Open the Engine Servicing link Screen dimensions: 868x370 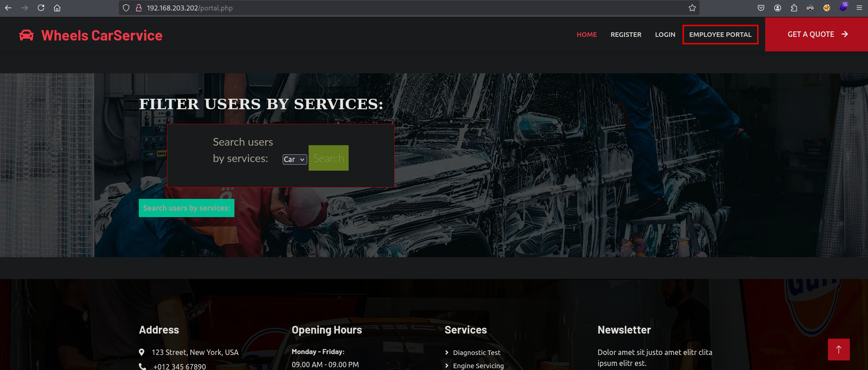coord(478,366)
